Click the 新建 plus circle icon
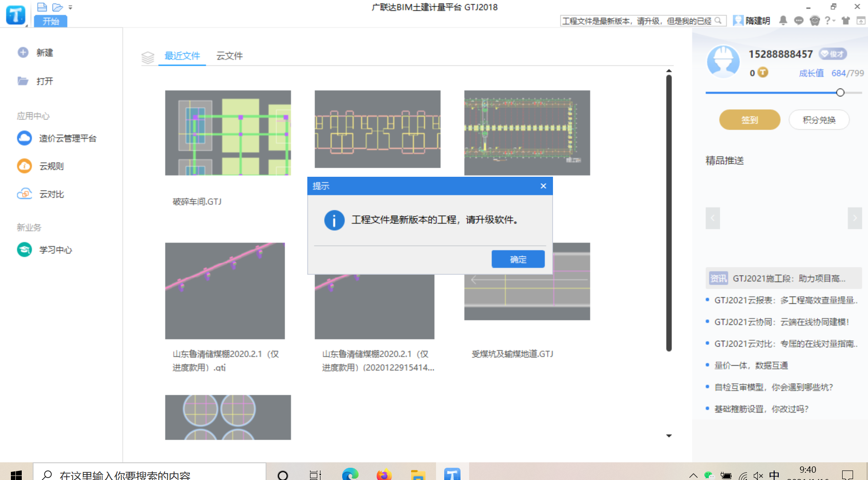The height and width of the screenshot is (480, 868). (x=23, y=53)
